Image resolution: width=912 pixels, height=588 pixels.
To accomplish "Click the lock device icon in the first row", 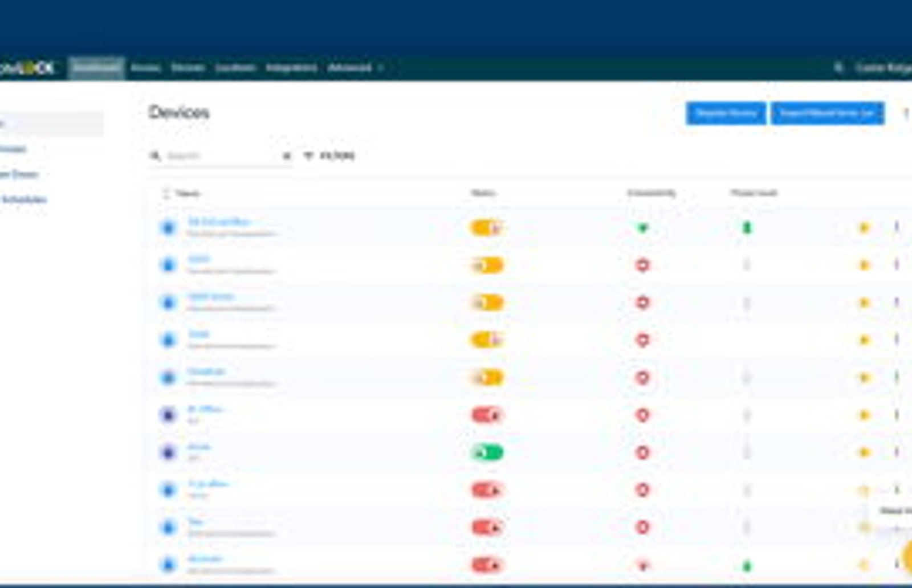I will click(x=168, y=228).
